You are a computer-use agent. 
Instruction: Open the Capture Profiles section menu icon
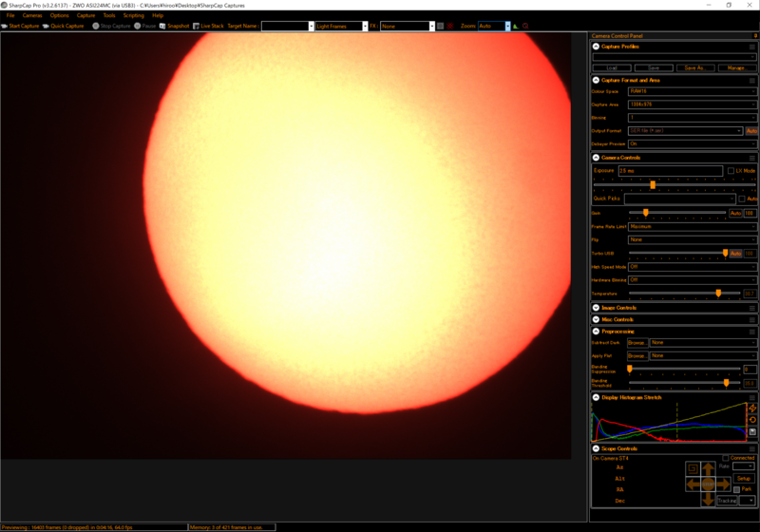coord(751,47)
